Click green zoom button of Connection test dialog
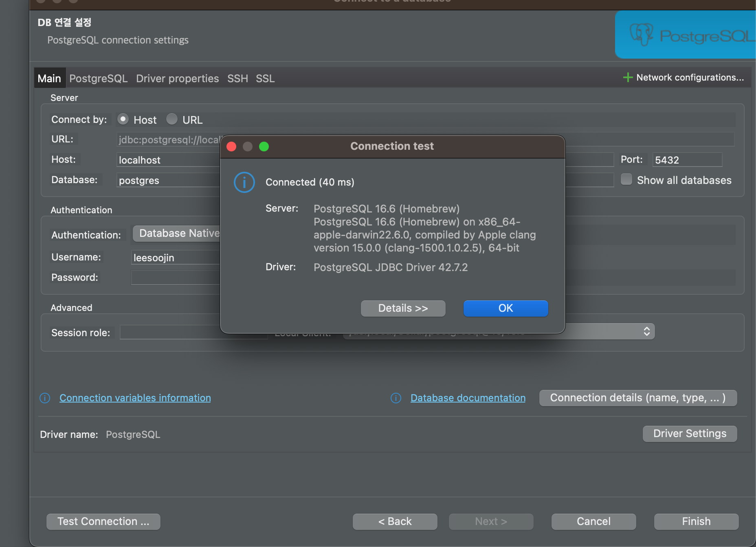756x547 pixels. pos(264,147)
